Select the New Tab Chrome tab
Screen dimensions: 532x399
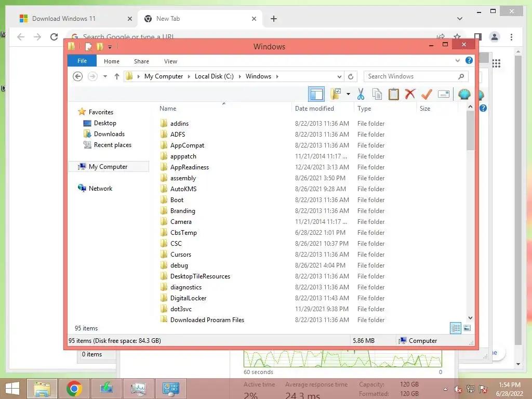(x=200, y=19)
